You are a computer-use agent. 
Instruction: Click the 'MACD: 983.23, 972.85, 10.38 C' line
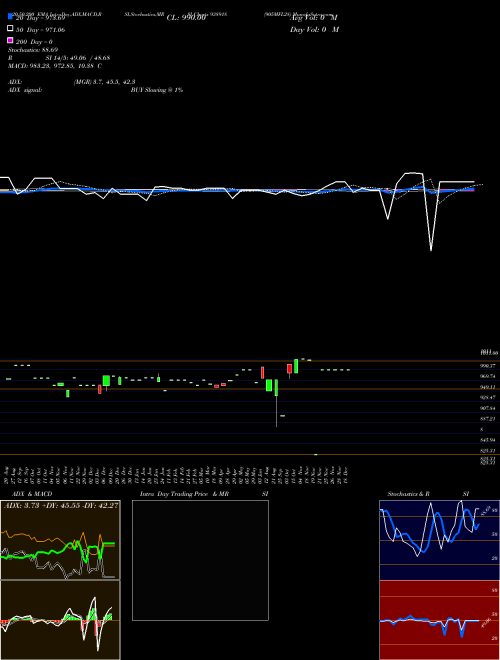tap(55, 66)
